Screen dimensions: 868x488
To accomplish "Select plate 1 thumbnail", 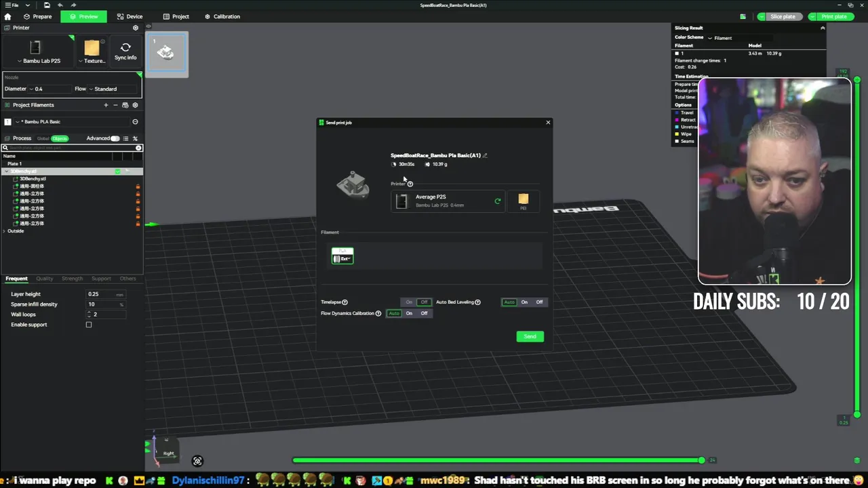I will (x=166, y=54).
